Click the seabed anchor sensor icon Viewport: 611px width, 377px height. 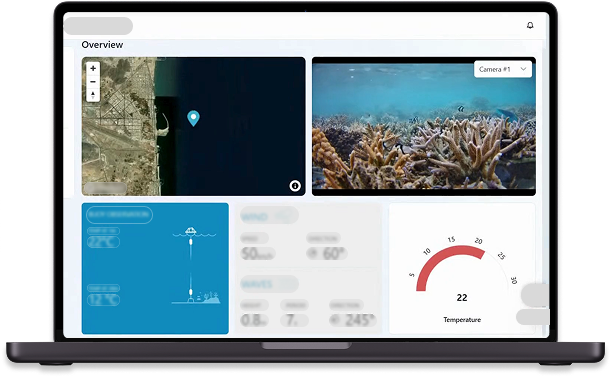(191, 296)
